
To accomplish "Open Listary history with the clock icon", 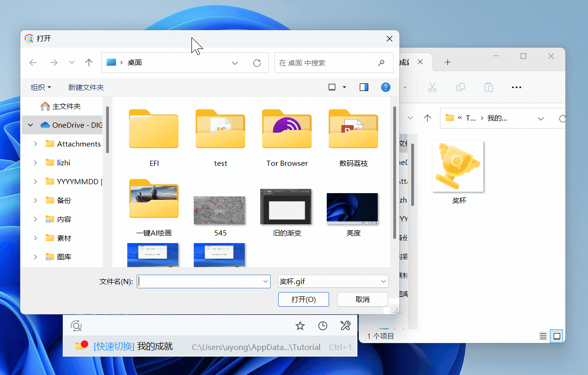I will 323,326.
